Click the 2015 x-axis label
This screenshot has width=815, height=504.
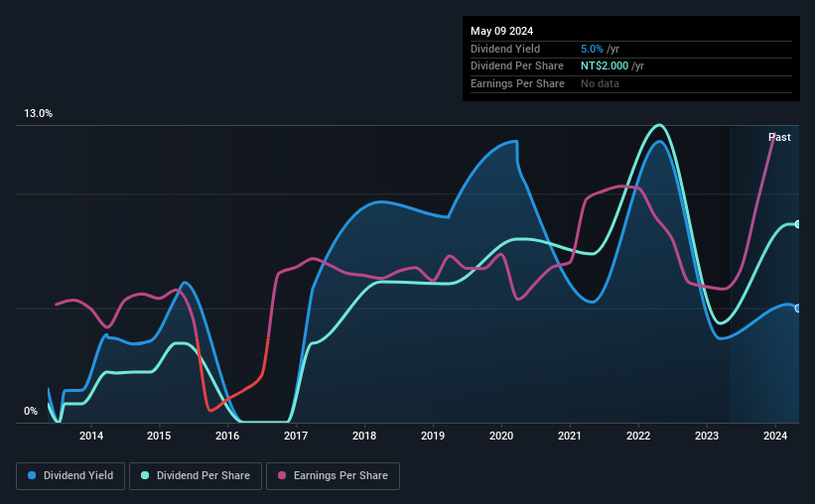point(159,436)
